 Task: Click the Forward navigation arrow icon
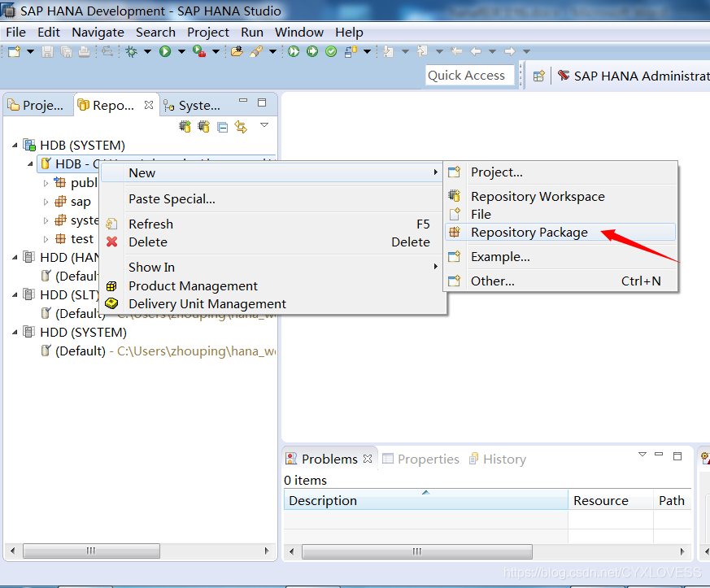pos(510,51)
